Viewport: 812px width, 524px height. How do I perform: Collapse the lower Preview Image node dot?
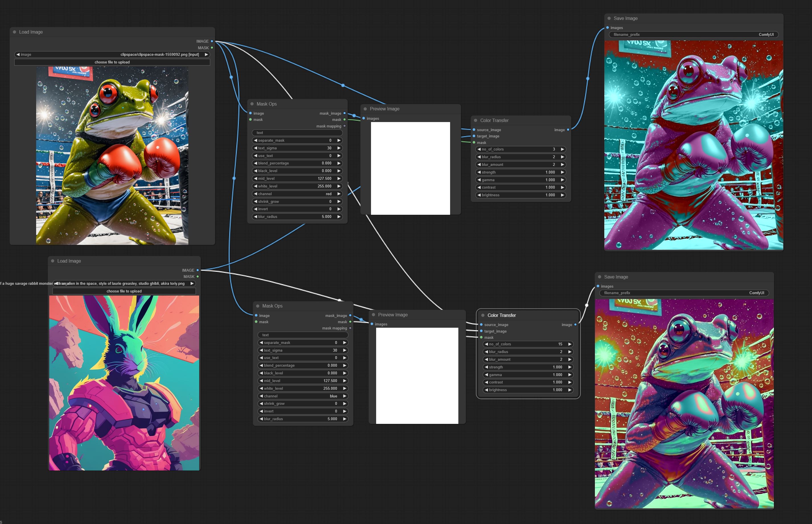(374, 315)
